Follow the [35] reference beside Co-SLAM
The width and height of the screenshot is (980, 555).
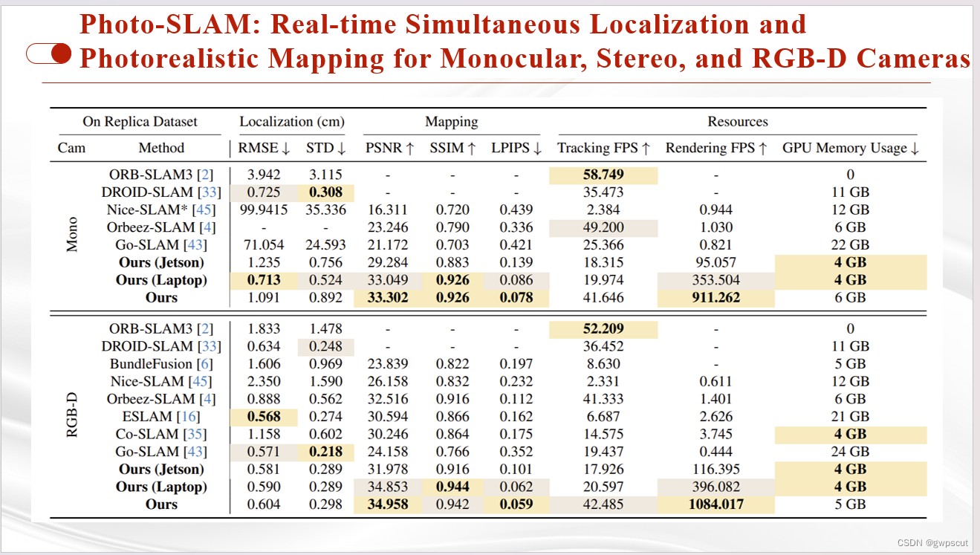195,435
